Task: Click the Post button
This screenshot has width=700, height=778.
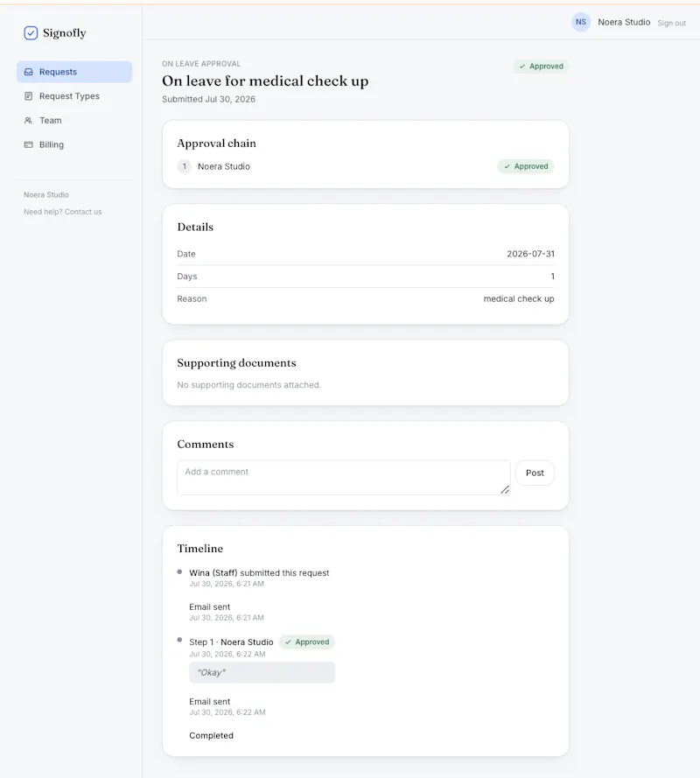Action: click(x=535, y=473)
